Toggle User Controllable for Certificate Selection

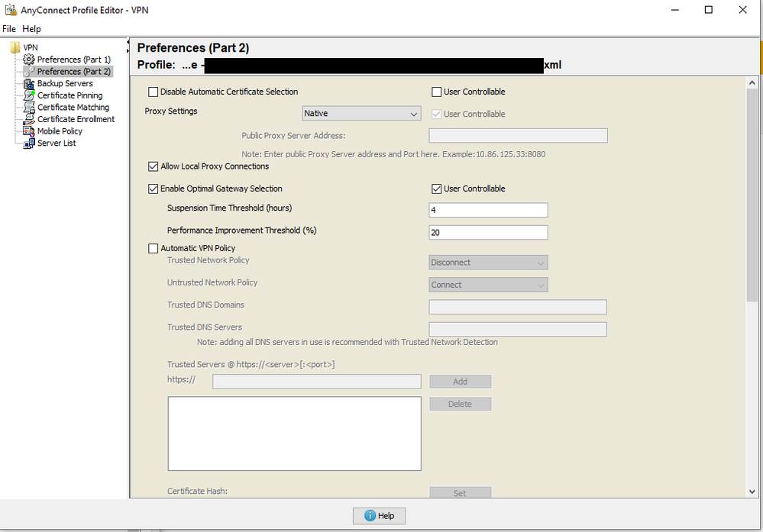pos(436,92)
